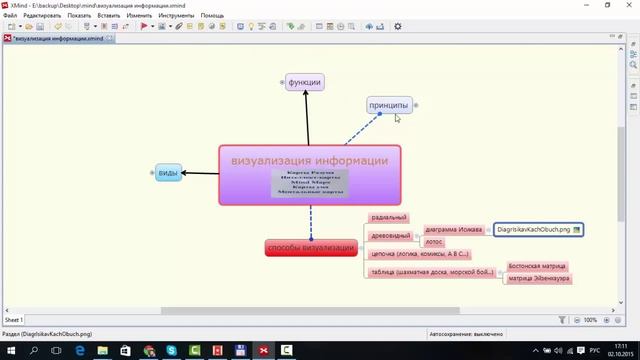Open the dropdown arrow beside new workbook icon
640x360 pixels.
click(20, 27)
